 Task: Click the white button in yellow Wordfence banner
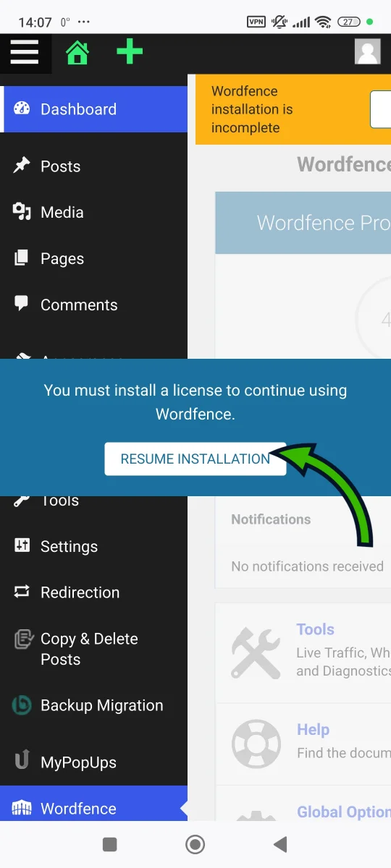[381, 110]
